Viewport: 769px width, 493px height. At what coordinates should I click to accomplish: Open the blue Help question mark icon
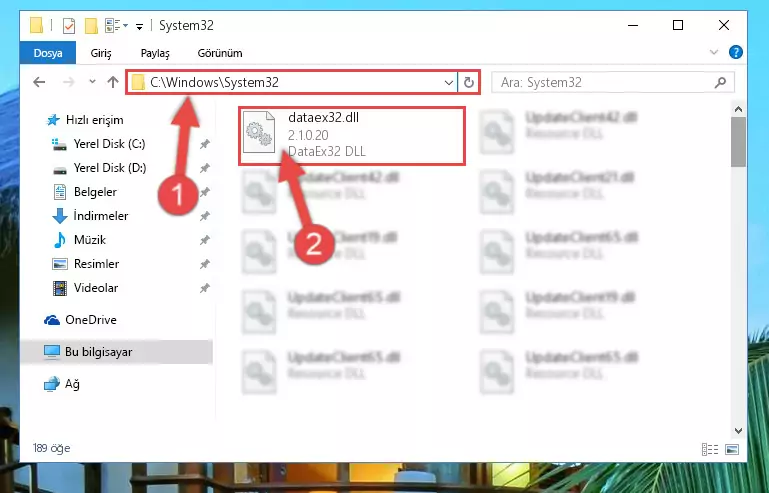736,52
